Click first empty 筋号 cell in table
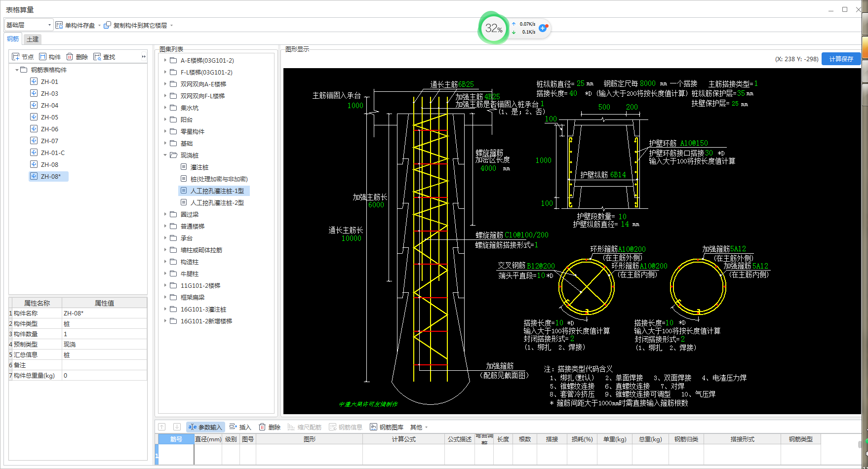 point(176,455)
